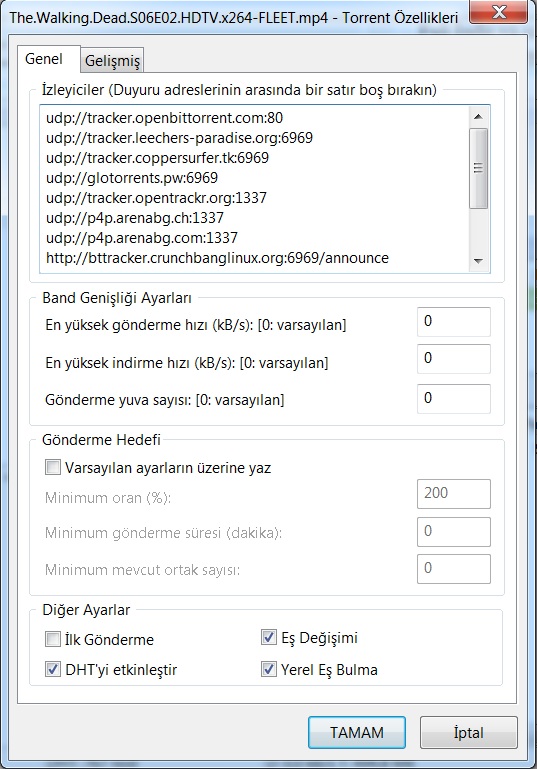This screenshot has height=769, width=537.
Task: Uncheck DHT'yi etkinleştir checkbox
Action: [52, 669]
